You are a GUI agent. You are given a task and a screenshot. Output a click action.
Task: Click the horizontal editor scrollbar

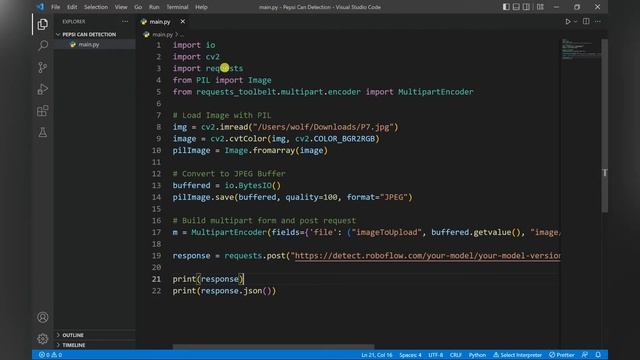click(x=273, y=347)
